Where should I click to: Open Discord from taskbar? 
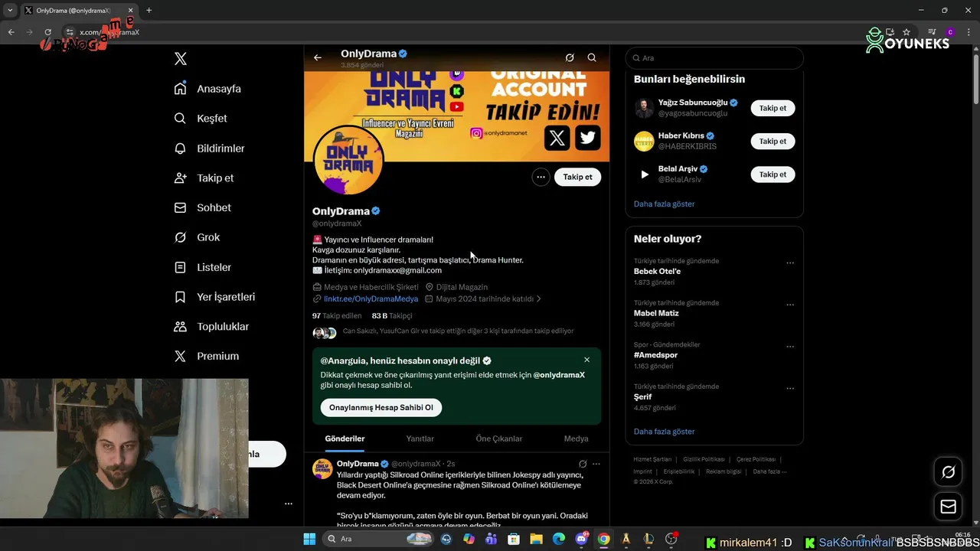coord(581,539)
